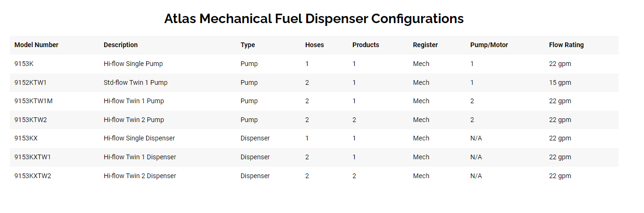Click model number 9153KTW1M

(33, 101)
